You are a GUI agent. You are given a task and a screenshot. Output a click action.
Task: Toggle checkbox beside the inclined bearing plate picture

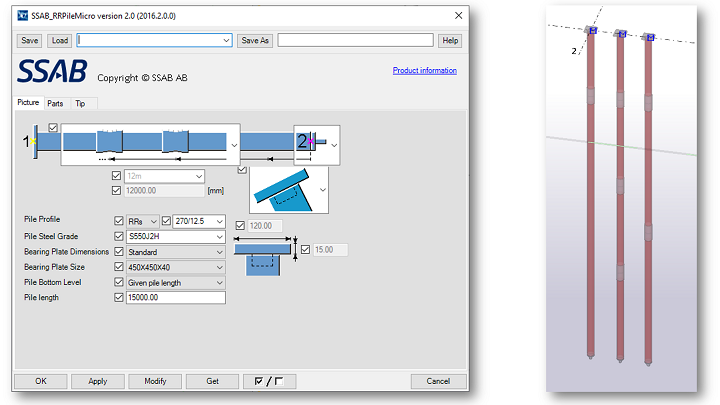point(242,169)
